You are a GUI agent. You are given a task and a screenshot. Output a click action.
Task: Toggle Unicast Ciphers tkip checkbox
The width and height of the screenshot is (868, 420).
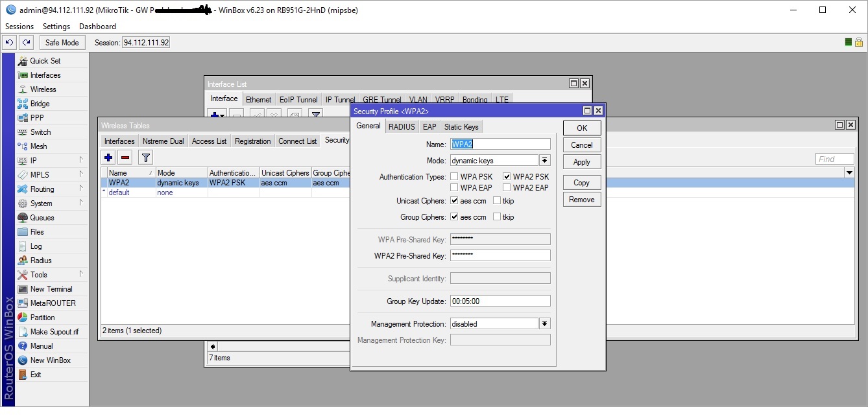497,201
